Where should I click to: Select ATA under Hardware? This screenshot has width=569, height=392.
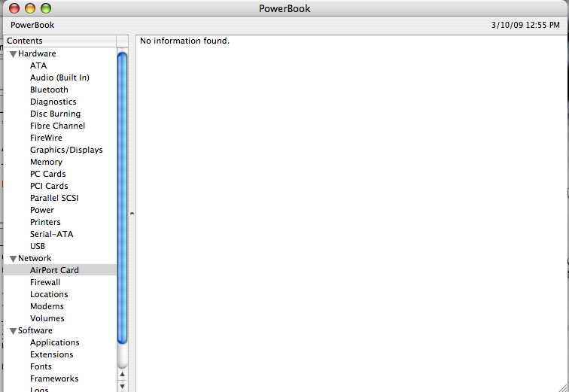tap(38, 65)
